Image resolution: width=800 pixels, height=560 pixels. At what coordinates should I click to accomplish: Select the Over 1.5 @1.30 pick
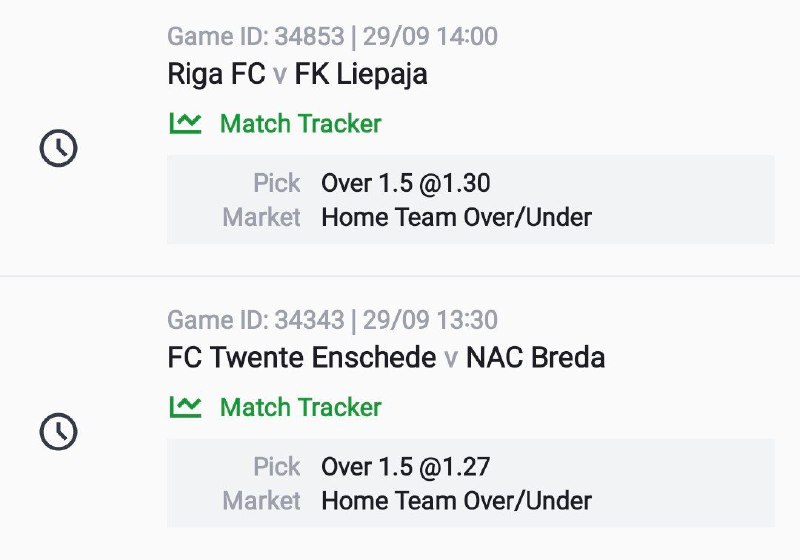405,184
